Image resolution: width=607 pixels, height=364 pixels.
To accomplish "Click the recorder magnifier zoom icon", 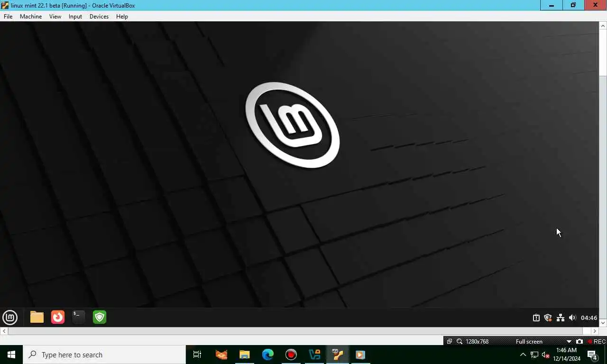I will point(460,342).
